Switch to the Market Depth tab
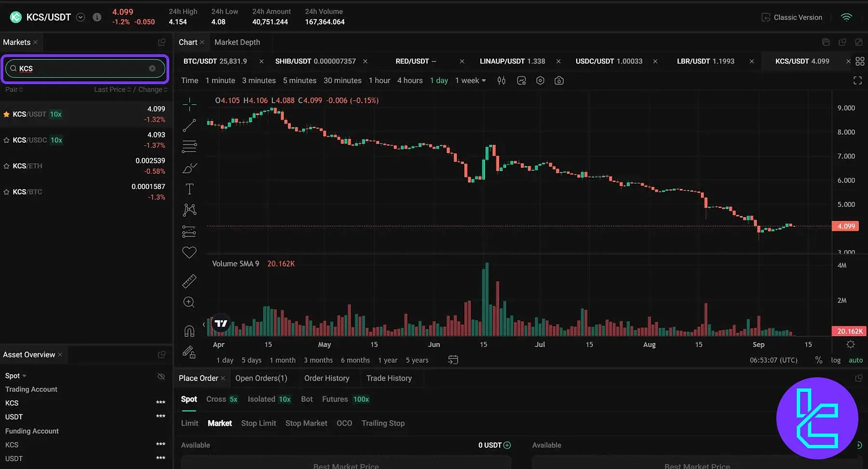This screenshot has height=469, width=868. [x=237, y=42]
